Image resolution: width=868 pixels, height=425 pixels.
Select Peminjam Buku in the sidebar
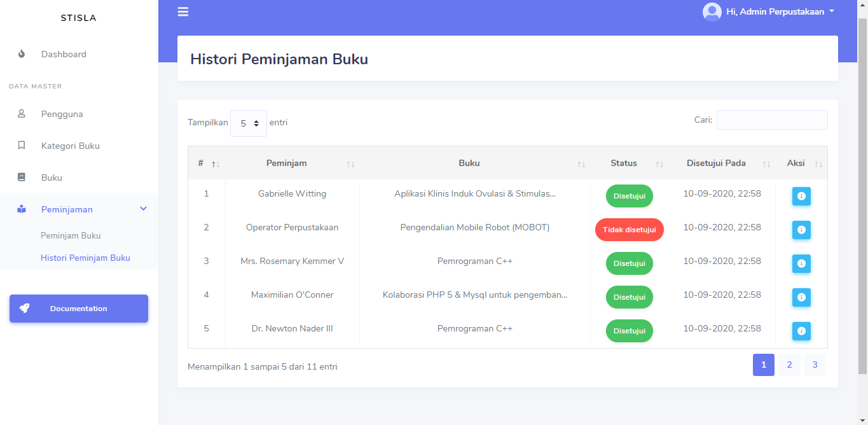click(71, 235)
